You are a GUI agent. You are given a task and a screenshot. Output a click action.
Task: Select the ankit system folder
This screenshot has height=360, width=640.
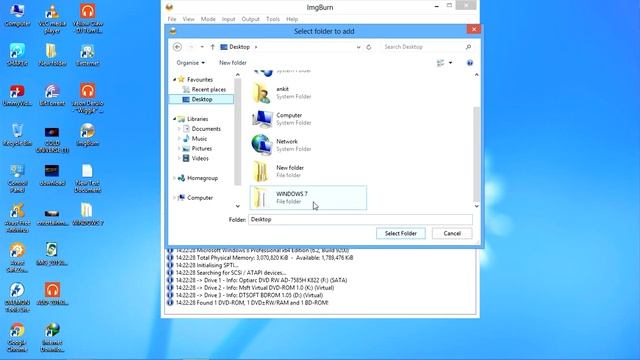308,93
